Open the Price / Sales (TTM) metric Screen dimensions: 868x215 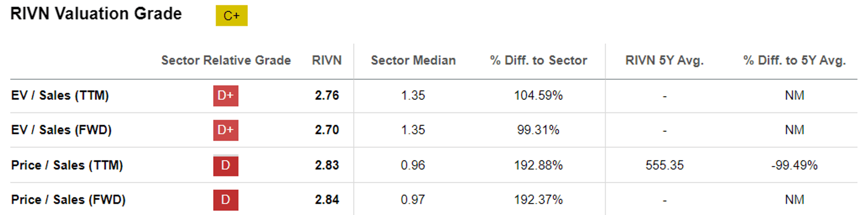67,165
